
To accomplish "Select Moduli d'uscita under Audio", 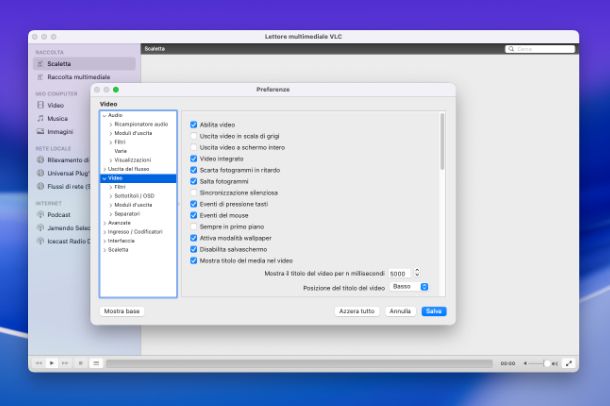I will [x=133, y=133].
